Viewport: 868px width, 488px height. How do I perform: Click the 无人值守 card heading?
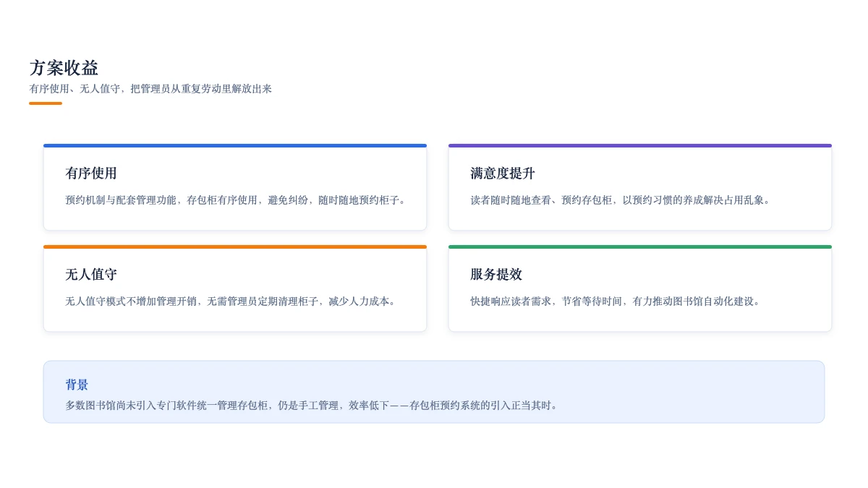coord(91,275)
